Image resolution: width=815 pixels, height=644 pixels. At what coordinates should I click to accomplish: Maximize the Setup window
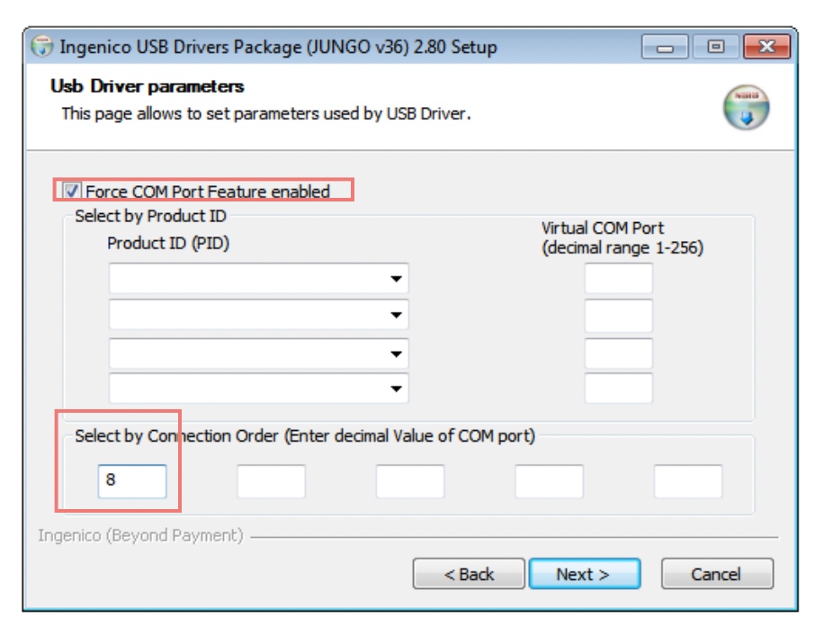716,48
